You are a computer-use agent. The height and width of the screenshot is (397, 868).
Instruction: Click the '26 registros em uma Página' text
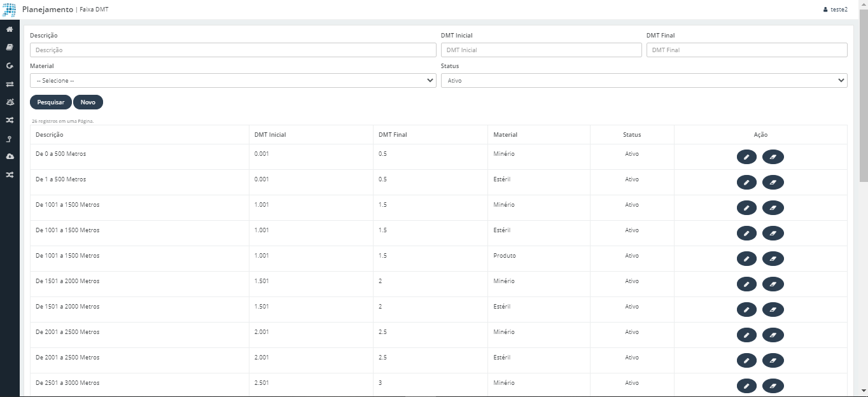63,120
